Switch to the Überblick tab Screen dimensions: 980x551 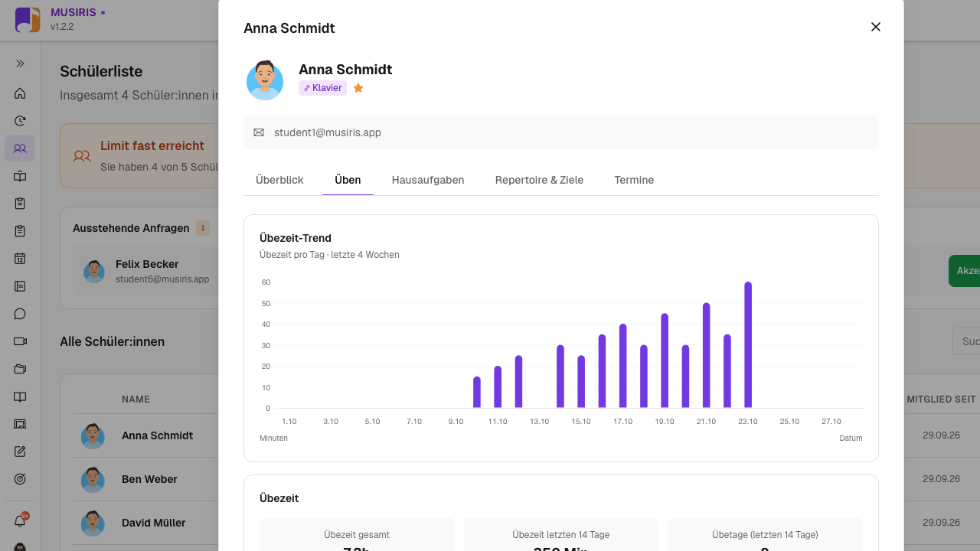[279, 180]
